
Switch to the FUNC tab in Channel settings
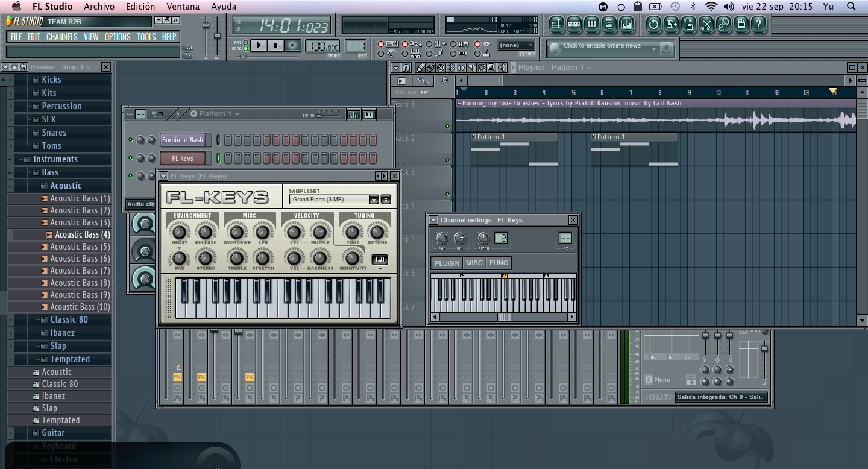click(x=498, y=263)
